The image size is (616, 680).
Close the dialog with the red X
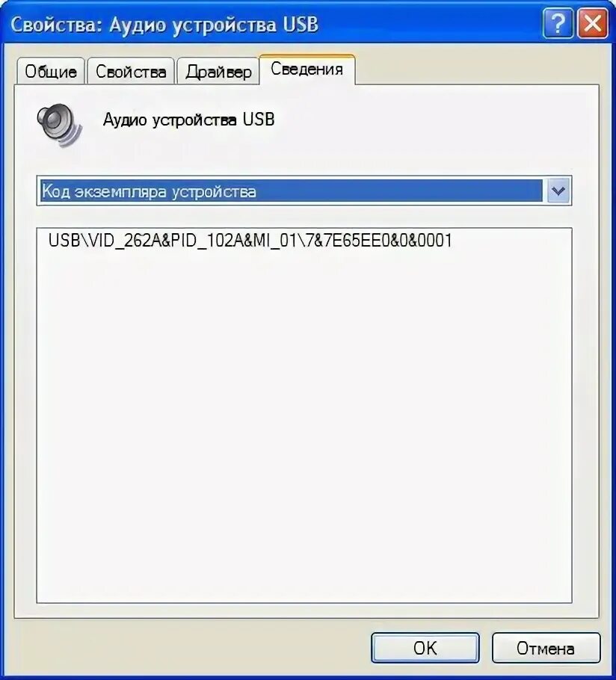click(x=593, y=23)
